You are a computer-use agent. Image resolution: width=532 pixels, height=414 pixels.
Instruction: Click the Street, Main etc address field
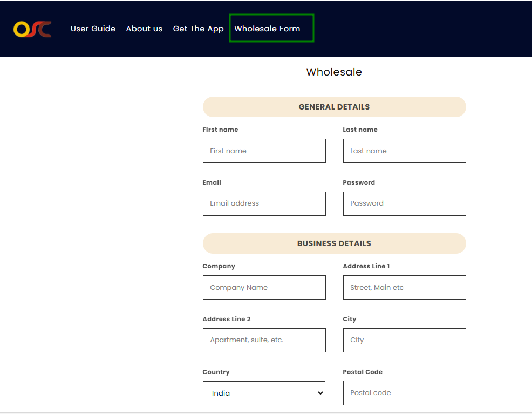pos(404,288)
